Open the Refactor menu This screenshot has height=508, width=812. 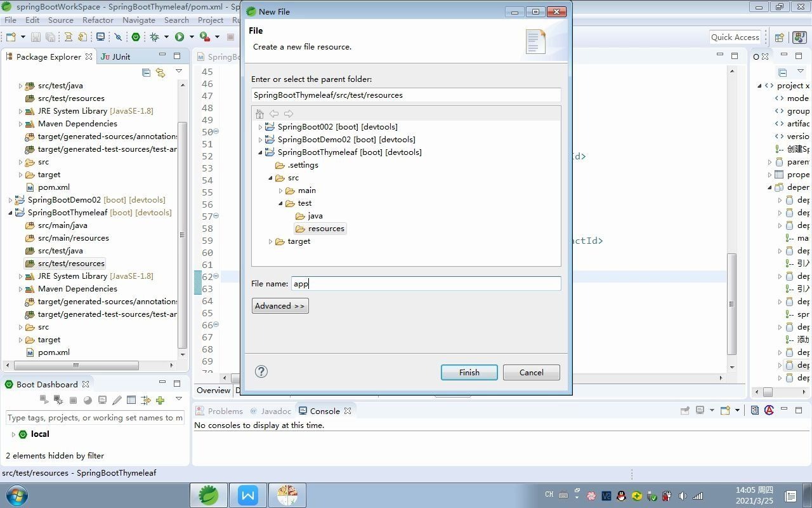(98, 20)
